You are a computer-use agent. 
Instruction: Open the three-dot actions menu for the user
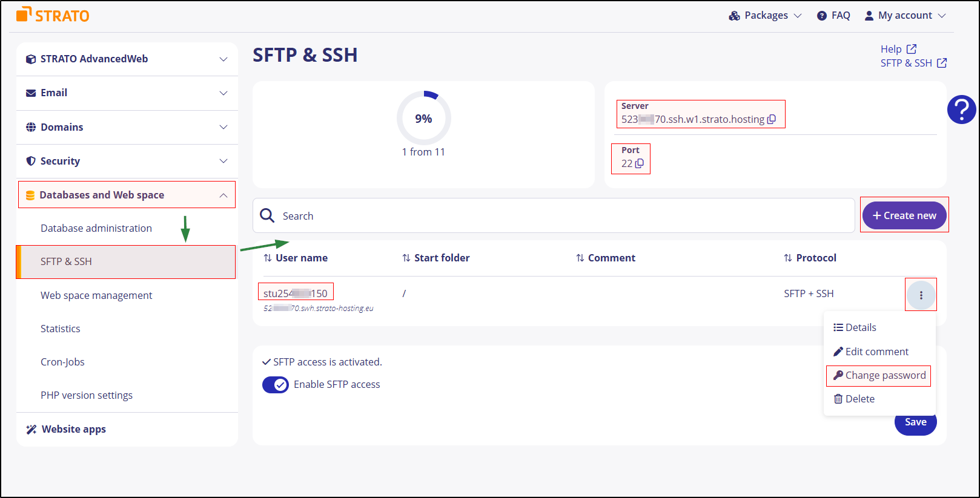921,295
